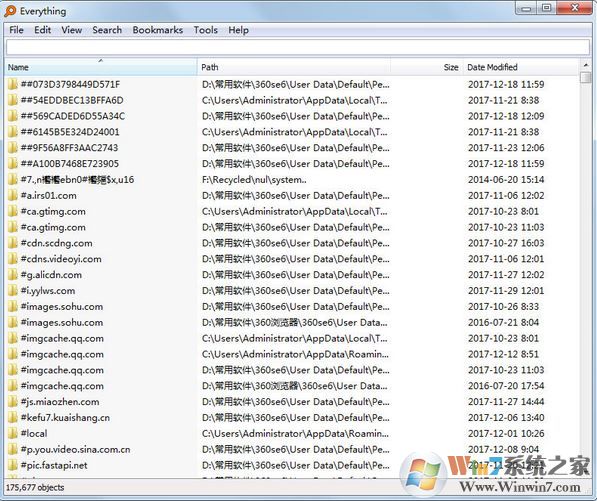Click folder icon of ##569CADED6D55A34C

pyautogui.click(x=13, y=116)
